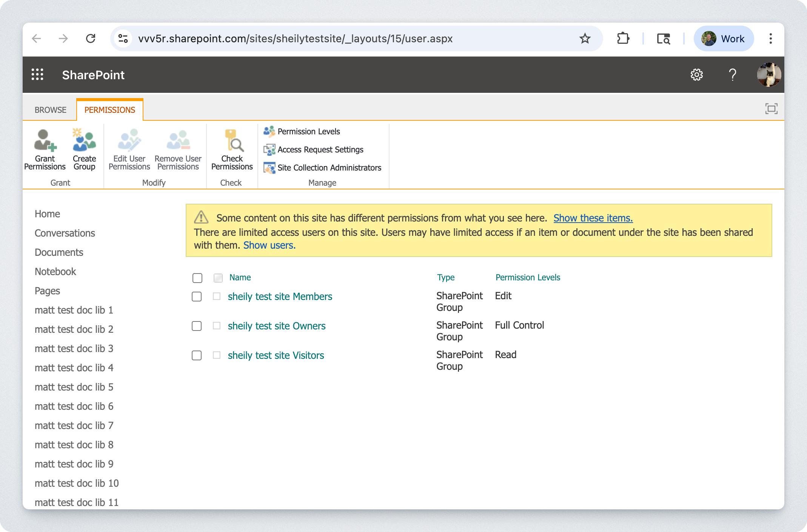Screen dimensions: 807x532
Task: Click the focus on content icon
Action: click(771, 109)
